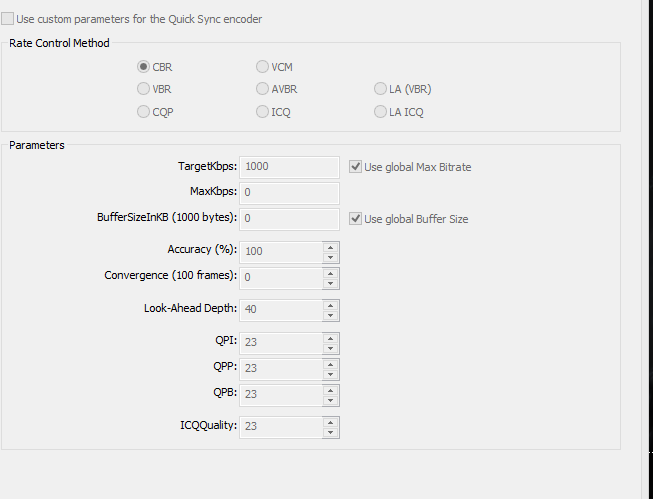Choose the LA ICQ radio button

[380, 112]
